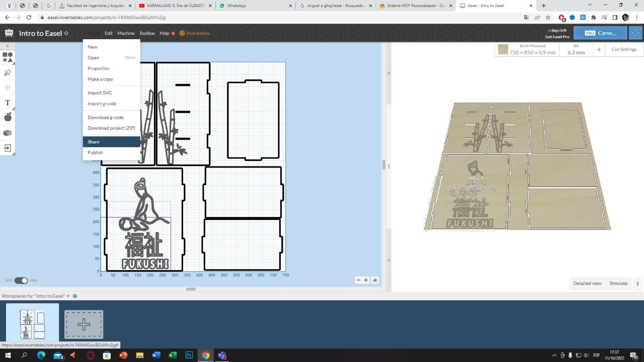Select the Text tool
Screen dimensions: 644x362
pos(8,103)
